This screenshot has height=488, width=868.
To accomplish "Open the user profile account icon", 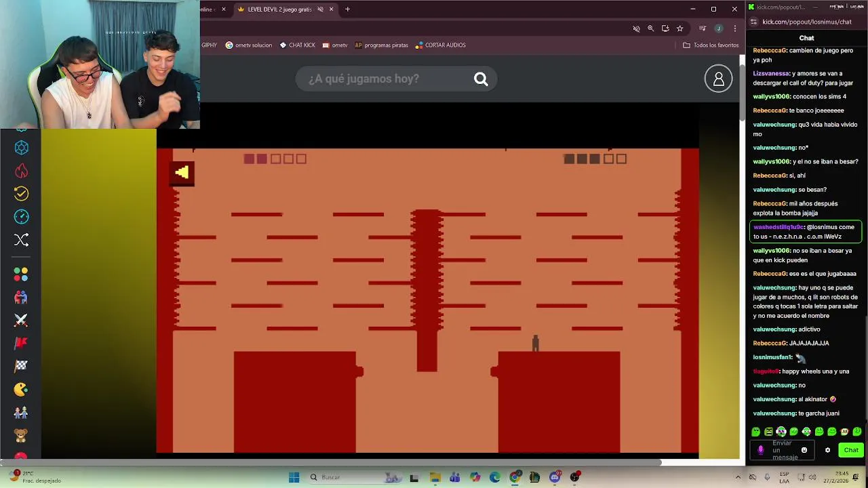I will coord(718,79).
